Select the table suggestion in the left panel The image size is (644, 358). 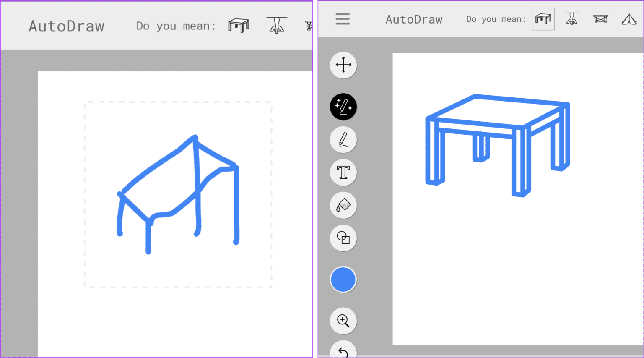(x=239, y=25)
